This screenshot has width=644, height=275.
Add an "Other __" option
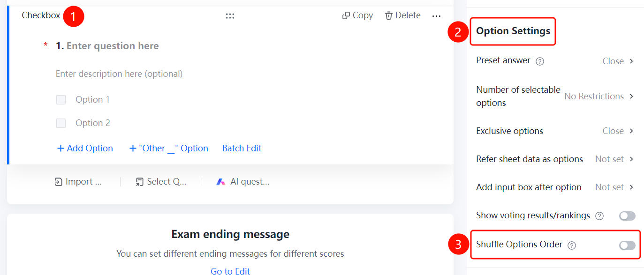pyautogui.click(x=169, y=149)
